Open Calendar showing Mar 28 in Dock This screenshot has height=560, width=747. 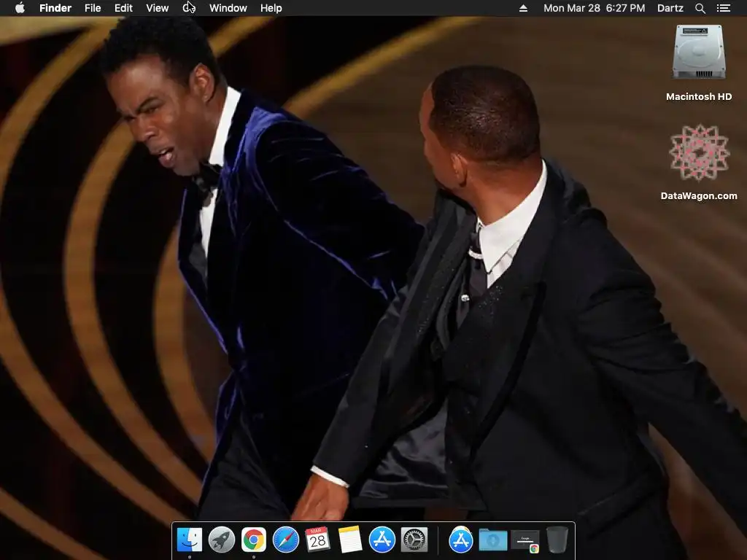coord(318,540)
